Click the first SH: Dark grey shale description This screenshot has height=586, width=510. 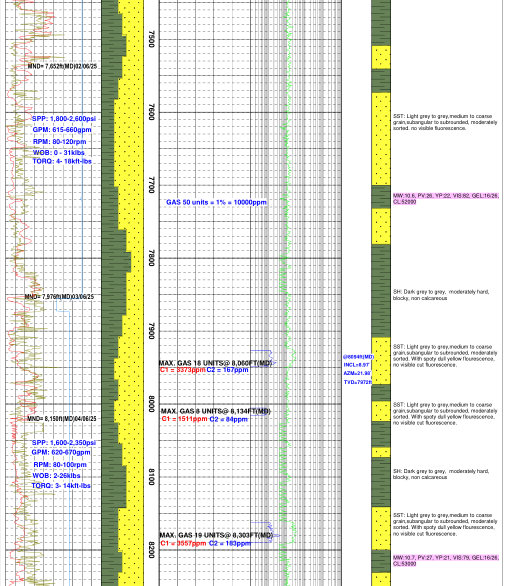coord(441,295)
